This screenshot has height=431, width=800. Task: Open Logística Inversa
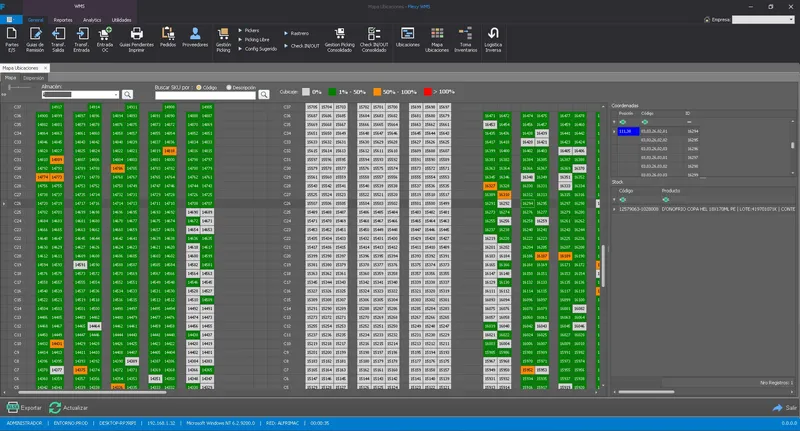click(x=493, y=39)
